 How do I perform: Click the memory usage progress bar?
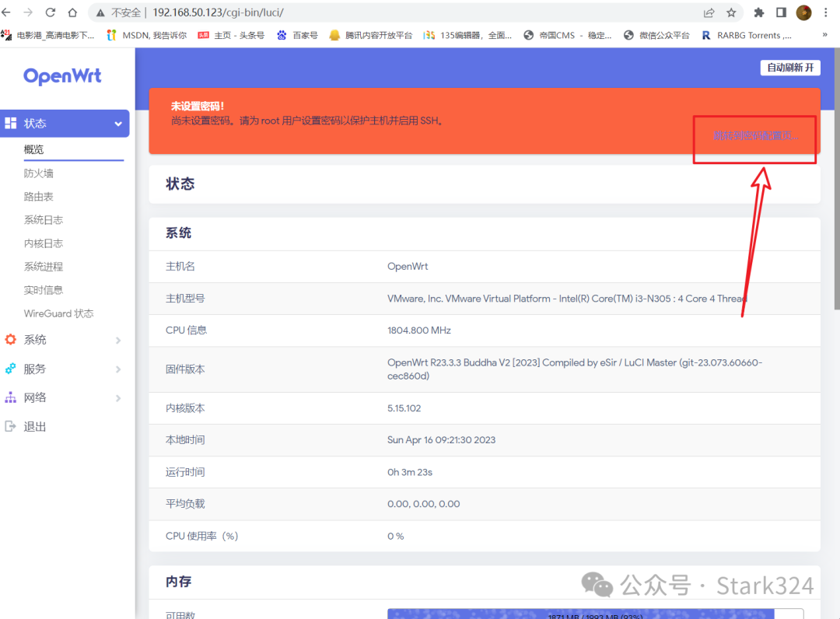[x=595, y=614]
